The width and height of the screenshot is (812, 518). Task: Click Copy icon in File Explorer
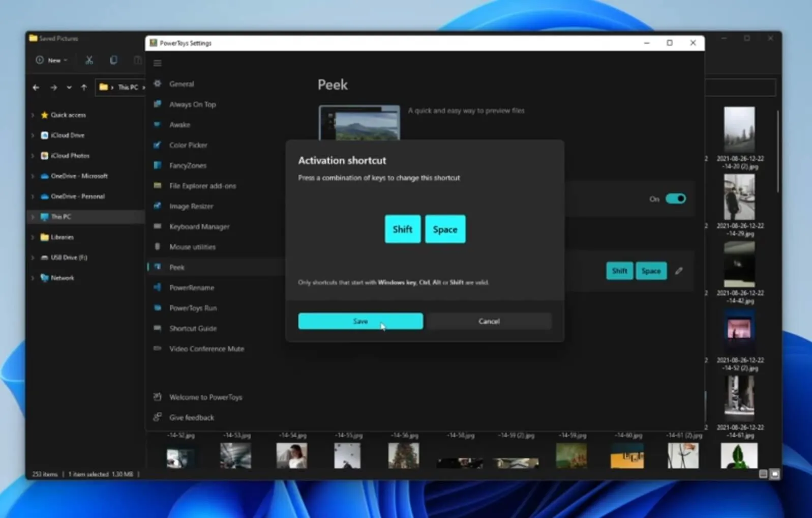click(113, 60)
